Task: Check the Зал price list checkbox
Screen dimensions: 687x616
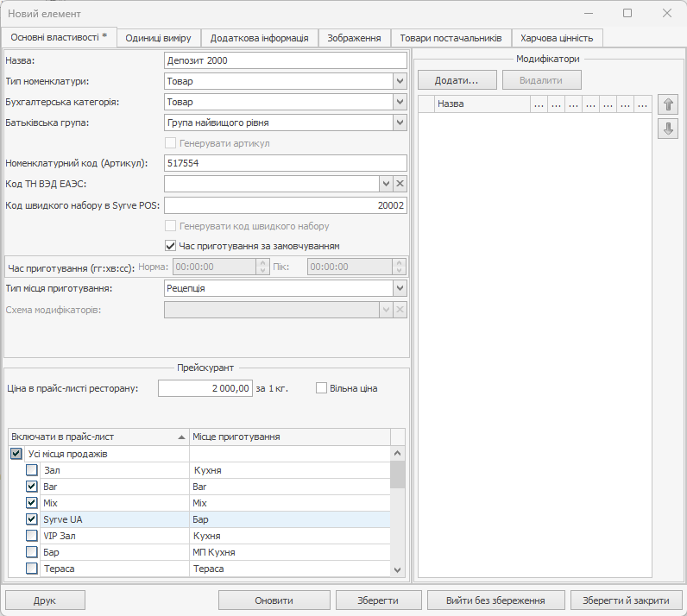Action: point(32,470)
